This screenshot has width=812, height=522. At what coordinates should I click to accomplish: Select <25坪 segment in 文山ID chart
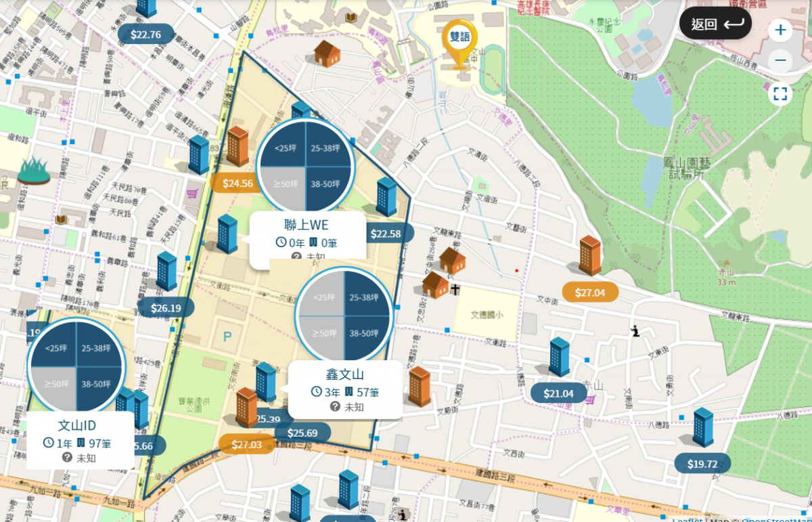pos(55,348)
